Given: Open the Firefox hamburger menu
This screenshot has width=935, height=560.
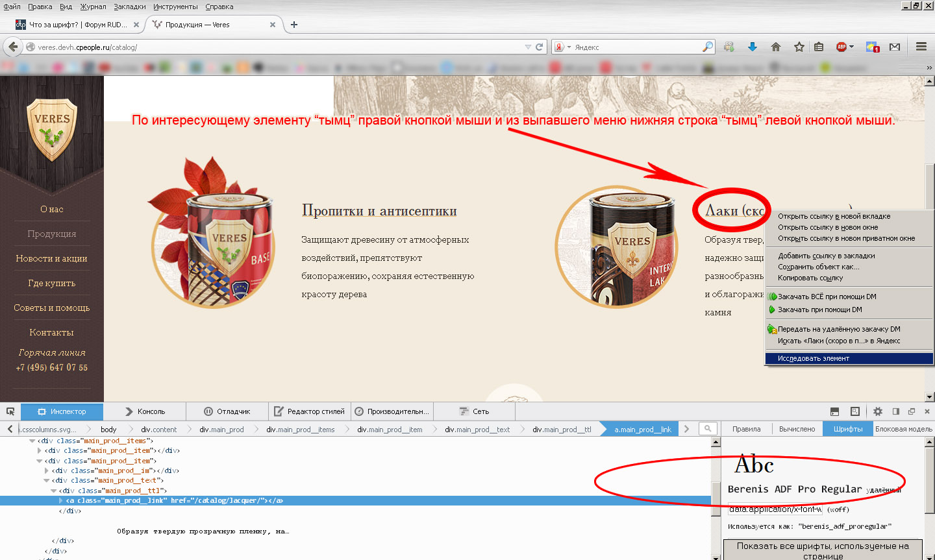Looking at the screenshot, I should (x=921, y=47).
